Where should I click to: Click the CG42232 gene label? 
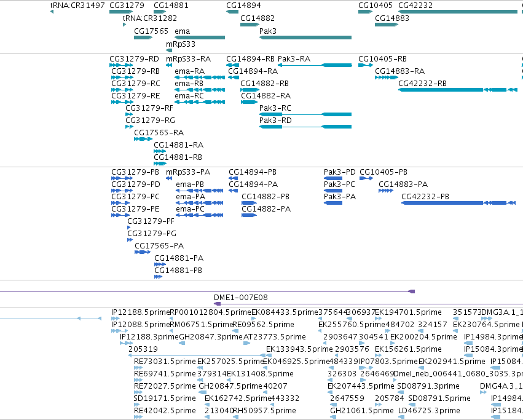pyautogui.click(x=415, y=6)
